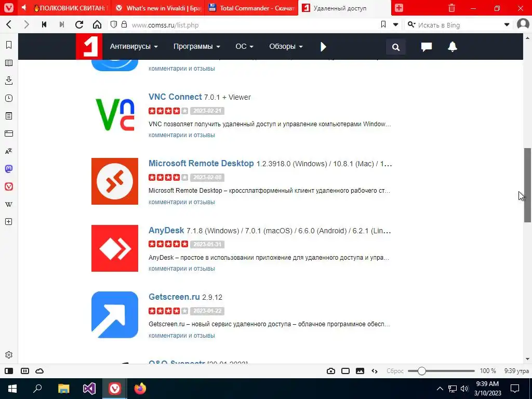This screenshot has width=532, height=399.
Task: Open the Wikipedia web panel
Action: [9, 204]
